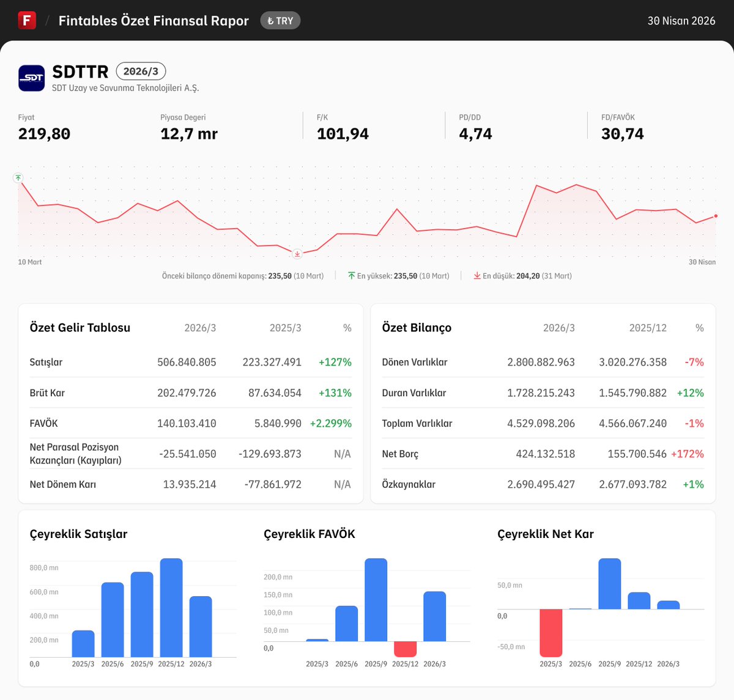Click the 2026/3 bar in Çeyreklik FAVÖK
734x700 pixels.
click(435, 616)
